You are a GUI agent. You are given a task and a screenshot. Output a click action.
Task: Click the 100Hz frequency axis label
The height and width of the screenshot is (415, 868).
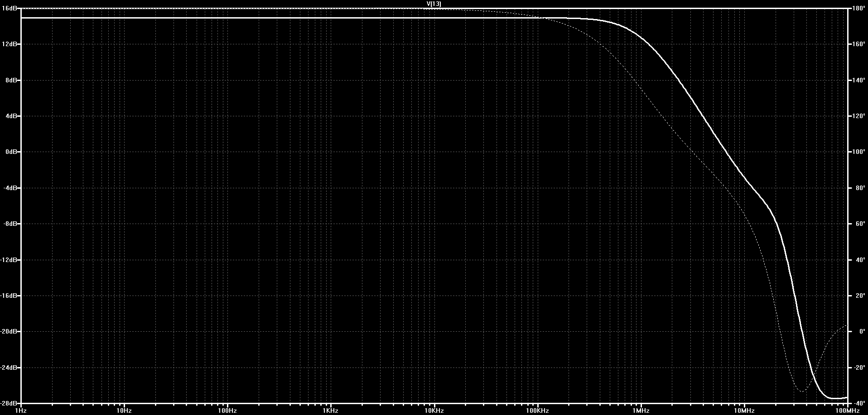(227, 411)
